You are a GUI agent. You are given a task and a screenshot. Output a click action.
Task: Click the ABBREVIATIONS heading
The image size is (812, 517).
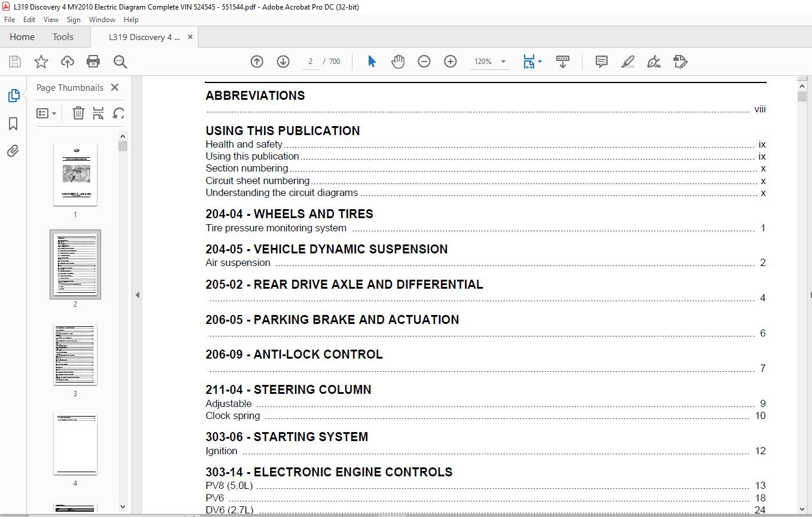255,96
